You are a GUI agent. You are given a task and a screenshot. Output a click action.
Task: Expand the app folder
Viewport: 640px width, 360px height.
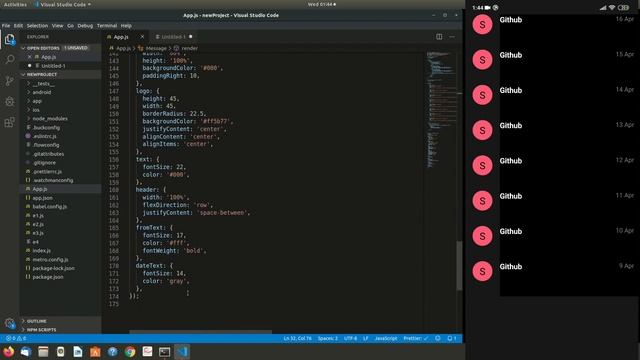(x=37, y=101)
